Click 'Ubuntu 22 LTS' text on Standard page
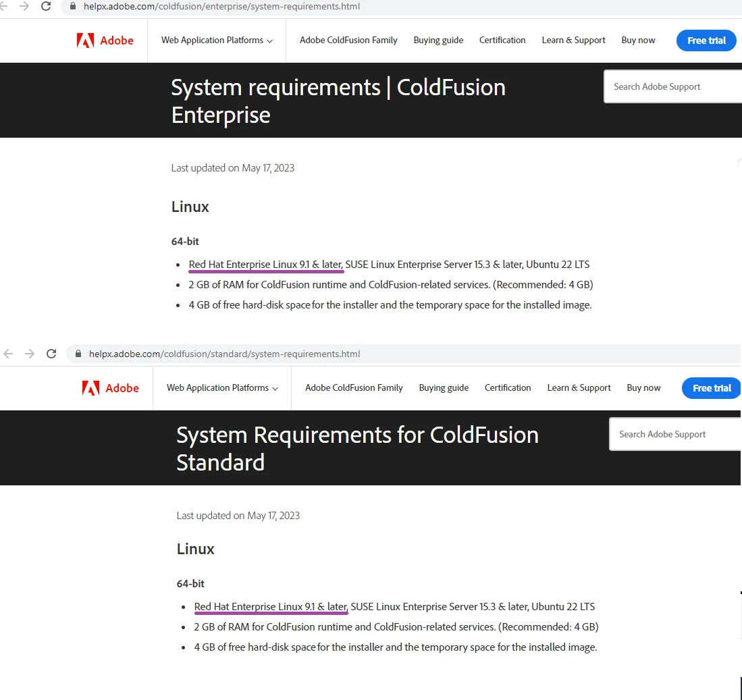Screen dimensions: 742x700 pos(563,607)
